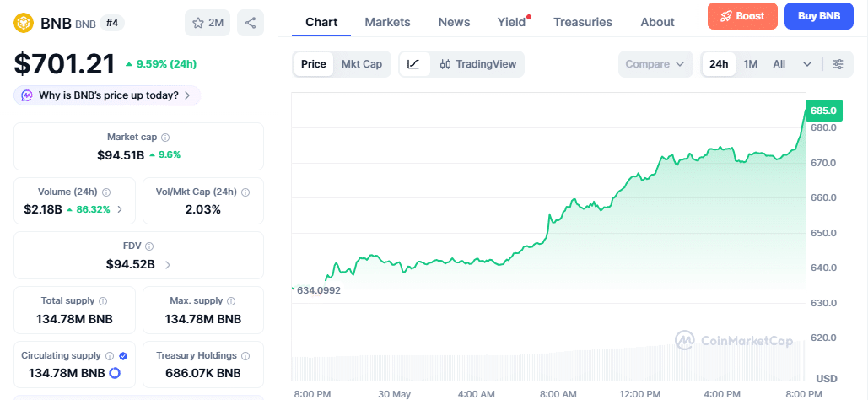Click the $701.21 price value
Viewport: 868px width, 400px height.
click(x=65, y=63)
